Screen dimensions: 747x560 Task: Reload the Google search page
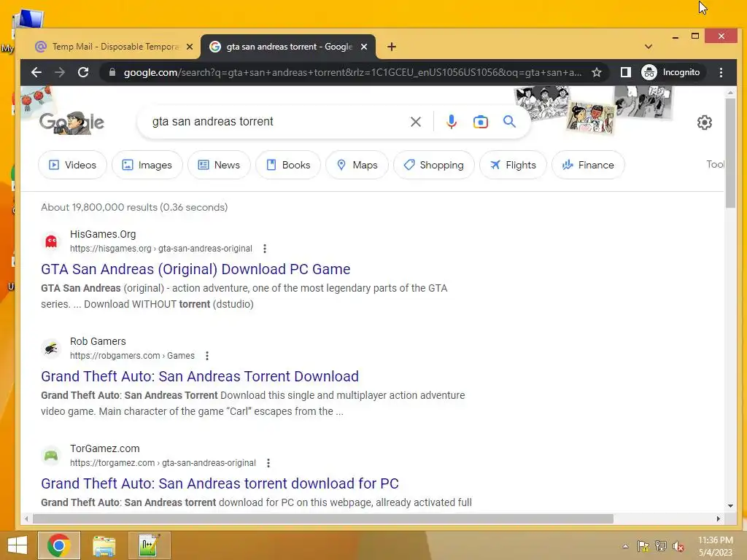83,72
